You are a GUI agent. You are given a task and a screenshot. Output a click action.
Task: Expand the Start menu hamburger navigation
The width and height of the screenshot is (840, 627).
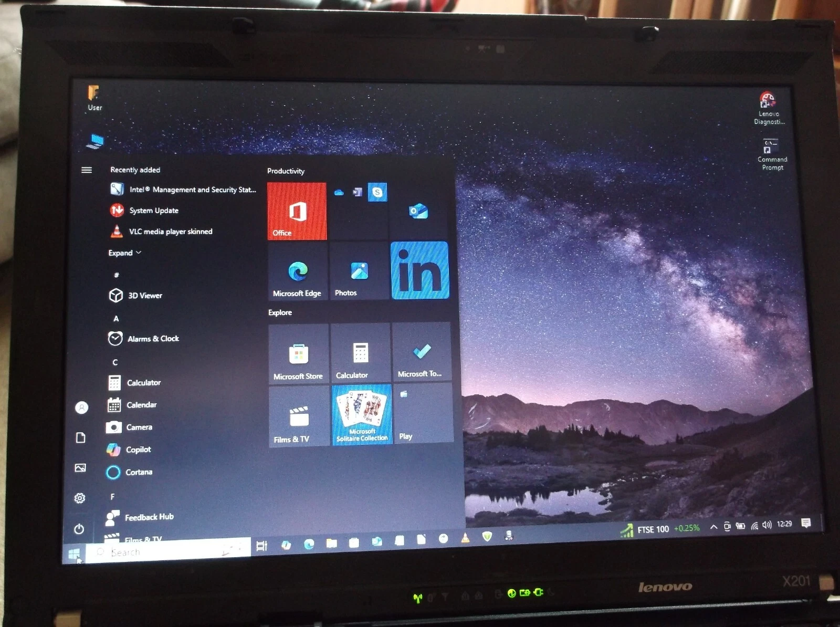coord(87,170)
